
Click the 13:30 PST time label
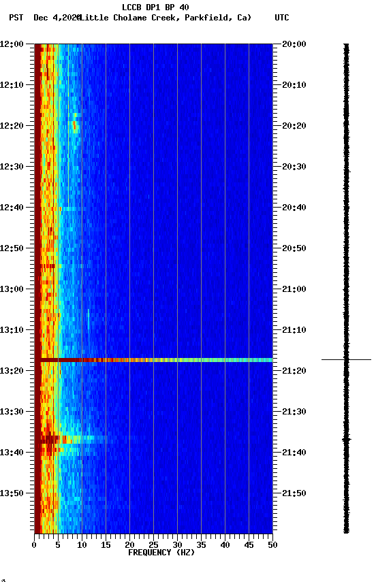click(x=12, y=412)
